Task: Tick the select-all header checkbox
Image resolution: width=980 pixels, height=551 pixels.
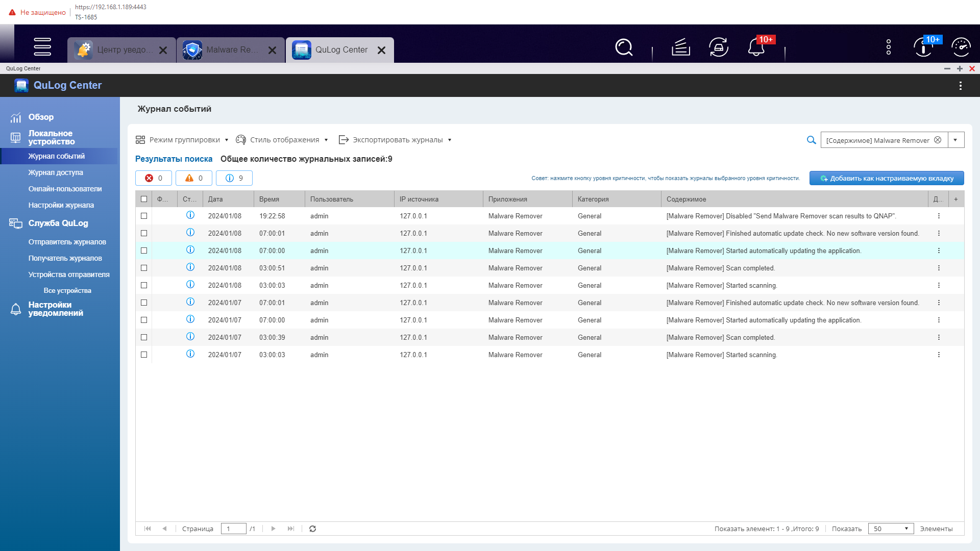Action: [x=144, y=199]
